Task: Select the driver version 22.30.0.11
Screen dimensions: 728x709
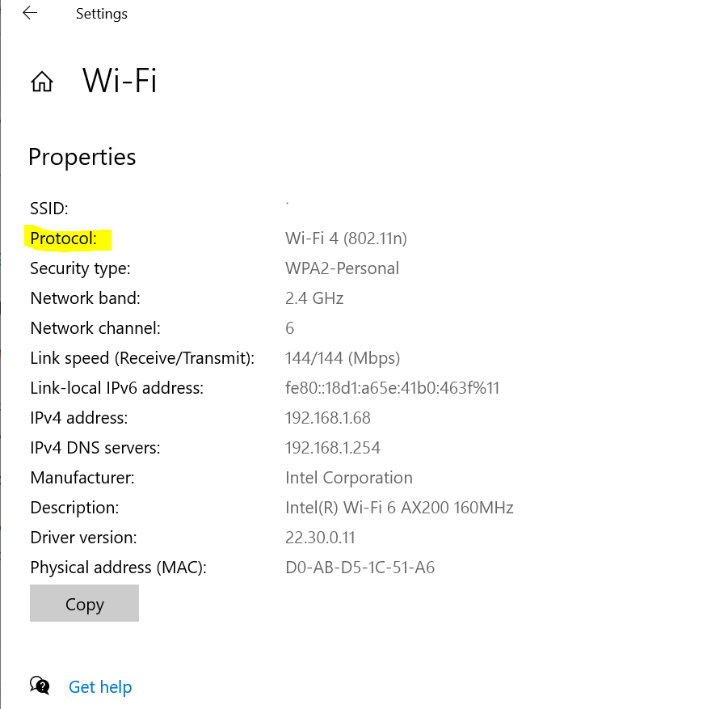Action: (x=320, y=538)
